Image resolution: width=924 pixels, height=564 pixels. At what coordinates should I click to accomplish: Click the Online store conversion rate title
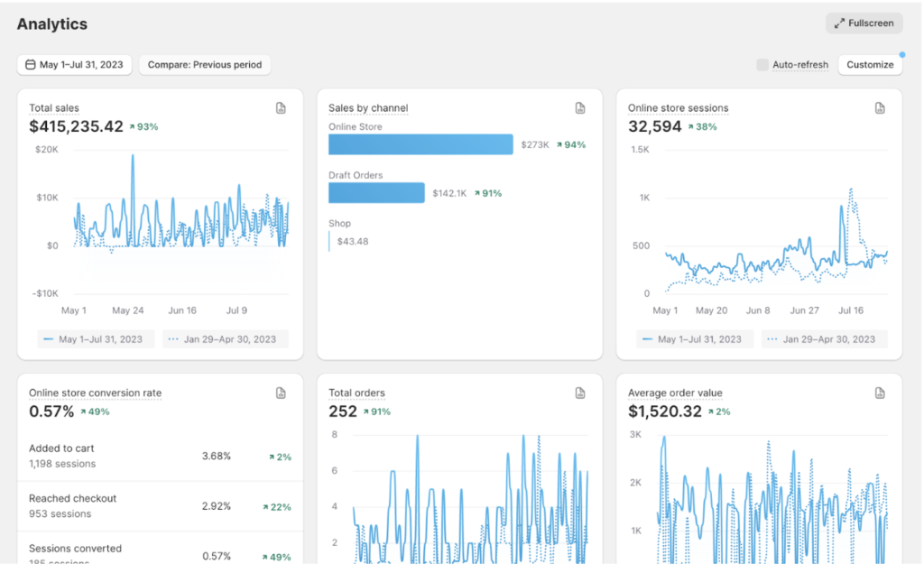(x=96, y=393)
